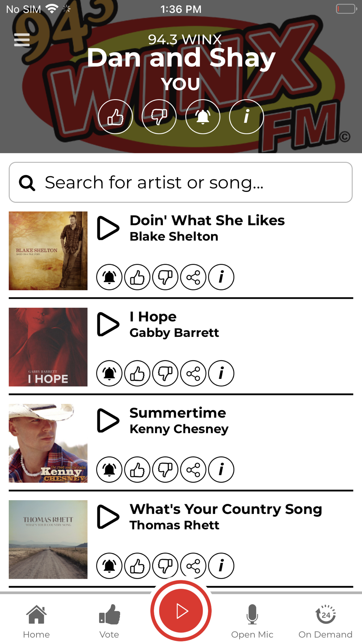Show info for the now playing track
Viewport: 362px width, 644px height.
[x=247, y=117]
